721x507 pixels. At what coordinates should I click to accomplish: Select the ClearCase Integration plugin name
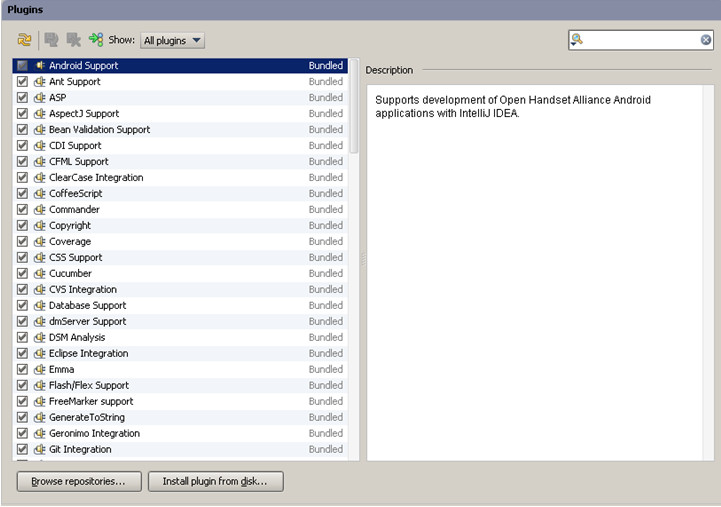(96, 178)
